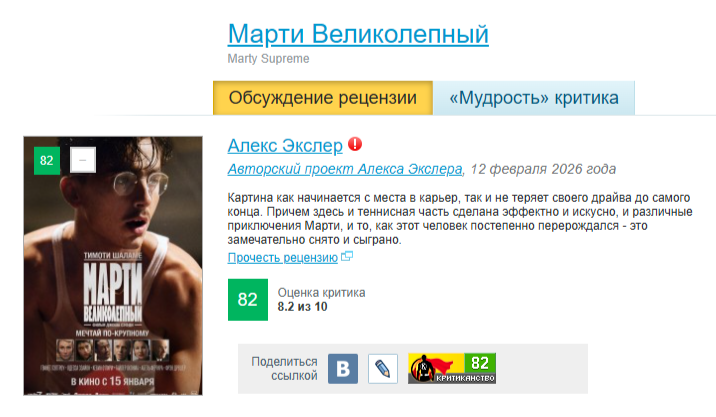Screen dimensions: 716x417
Task: Click green 82 badge on poster
Action: click(47, 160)
